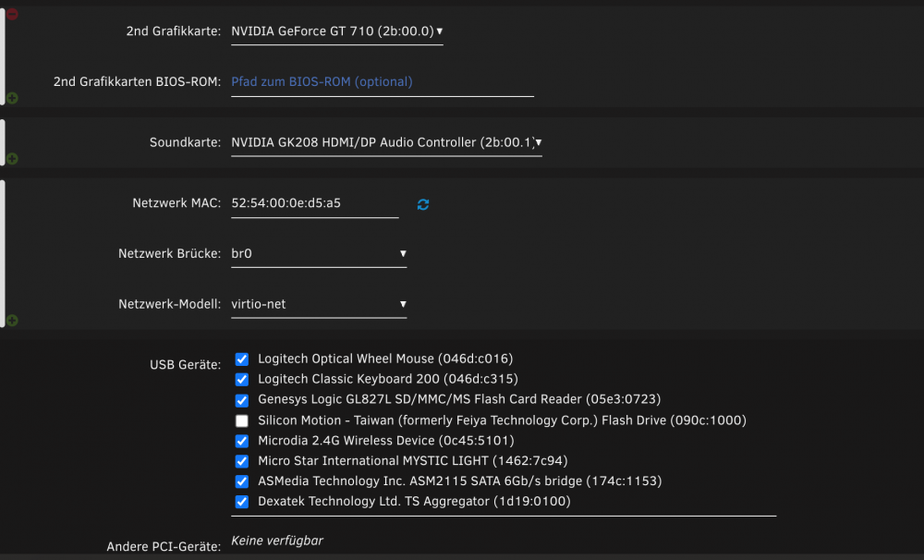Screen dimensions: 924x560
Task: Change the Netzwerk-Modell virtio-net dropdown
Action: (319, 304)
